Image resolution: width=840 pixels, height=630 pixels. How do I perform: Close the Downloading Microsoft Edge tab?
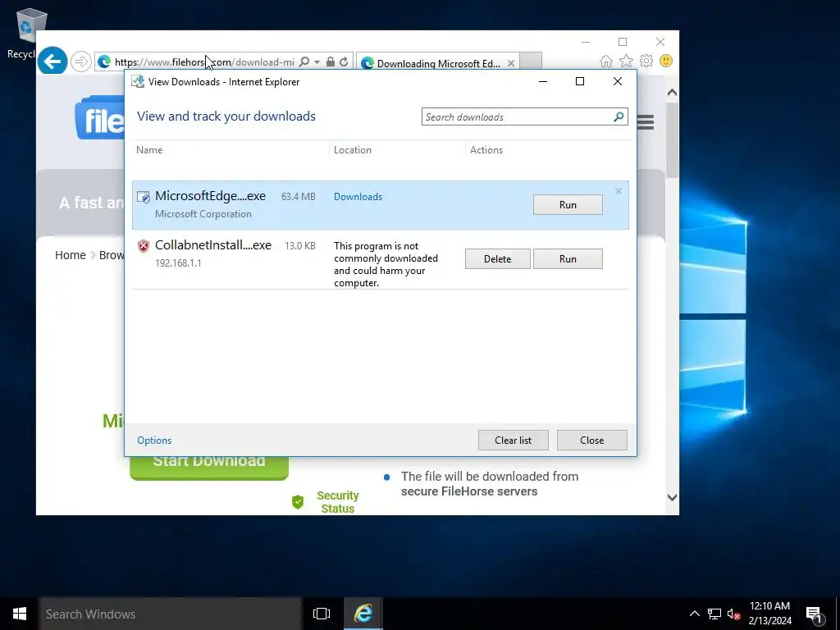pyautogui.click(x=511, y=63)
